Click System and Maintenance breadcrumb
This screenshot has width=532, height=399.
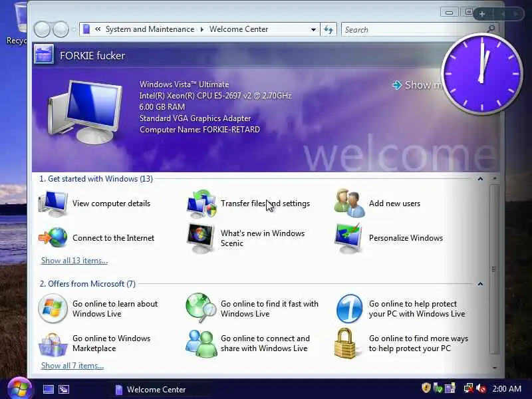point(150,29)
